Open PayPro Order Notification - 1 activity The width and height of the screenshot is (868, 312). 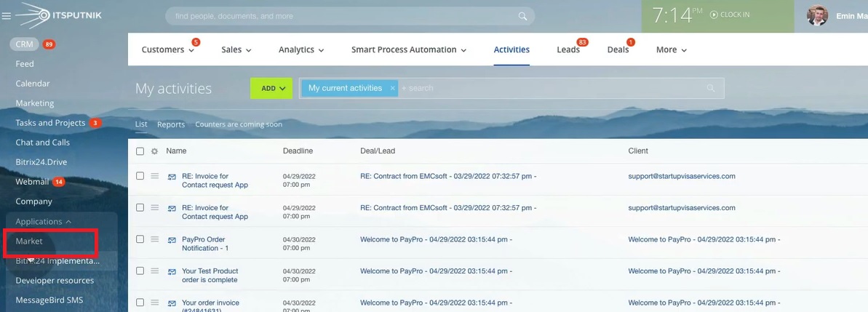click(x=205, y=244)
